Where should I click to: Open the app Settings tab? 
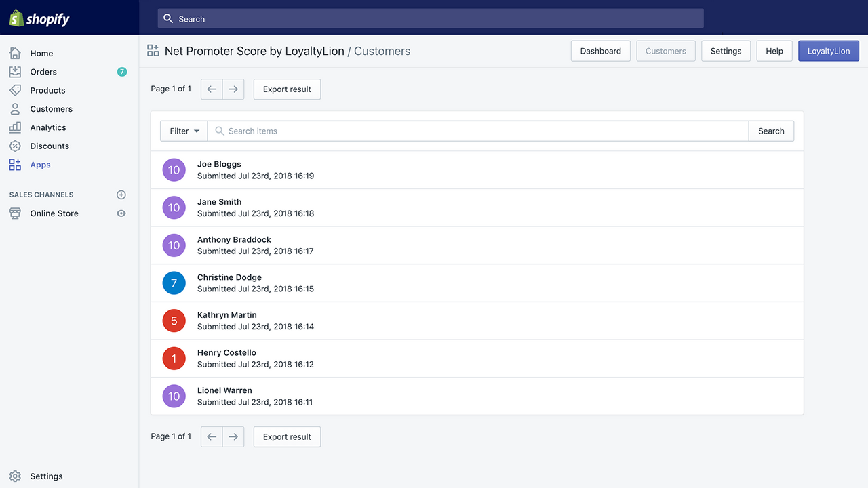(726, 51)
